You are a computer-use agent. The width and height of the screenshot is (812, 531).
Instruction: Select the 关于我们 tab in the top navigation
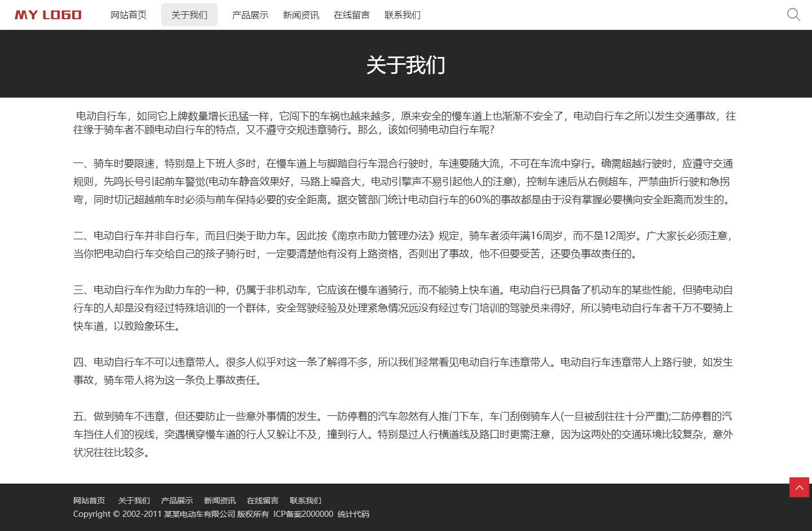(189, 15)
